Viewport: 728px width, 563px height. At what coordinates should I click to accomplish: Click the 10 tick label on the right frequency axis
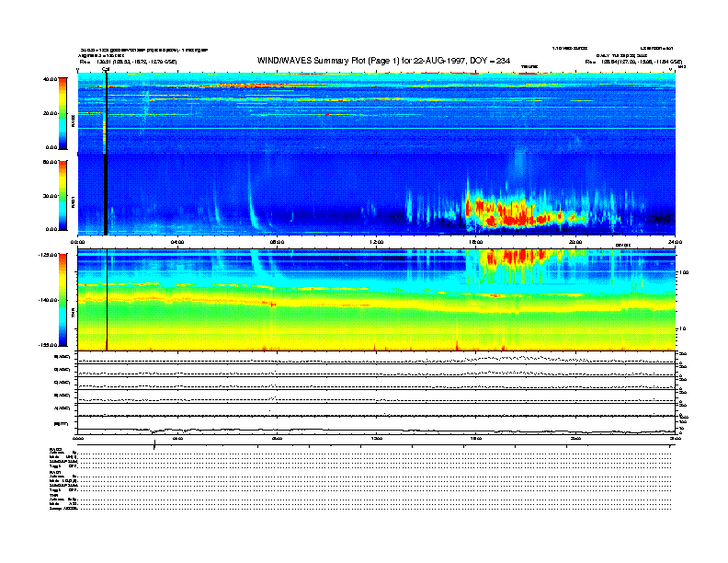[682, 329]
